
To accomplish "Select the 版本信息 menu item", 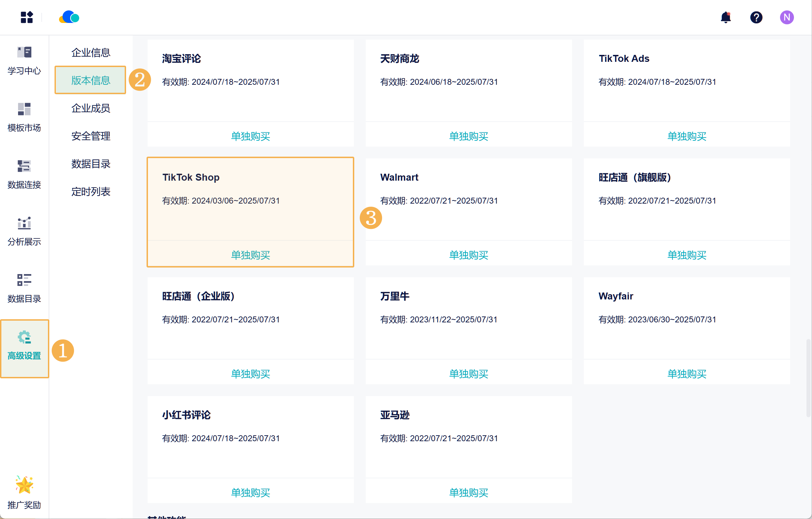I will 91,80.
